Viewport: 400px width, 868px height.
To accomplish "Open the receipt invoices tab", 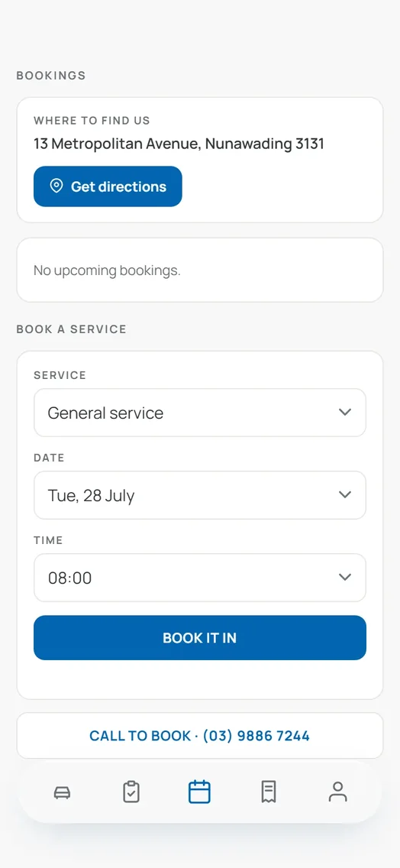I will click(x=269, y=792).
